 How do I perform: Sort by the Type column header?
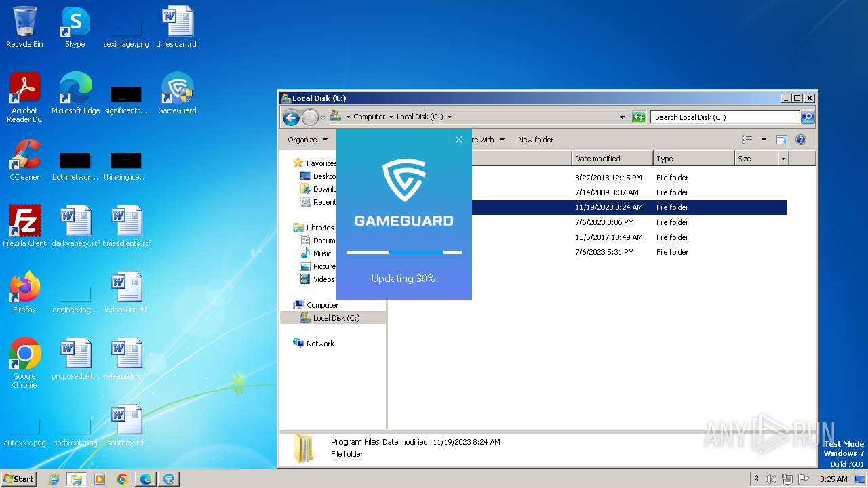coord(694,159)
